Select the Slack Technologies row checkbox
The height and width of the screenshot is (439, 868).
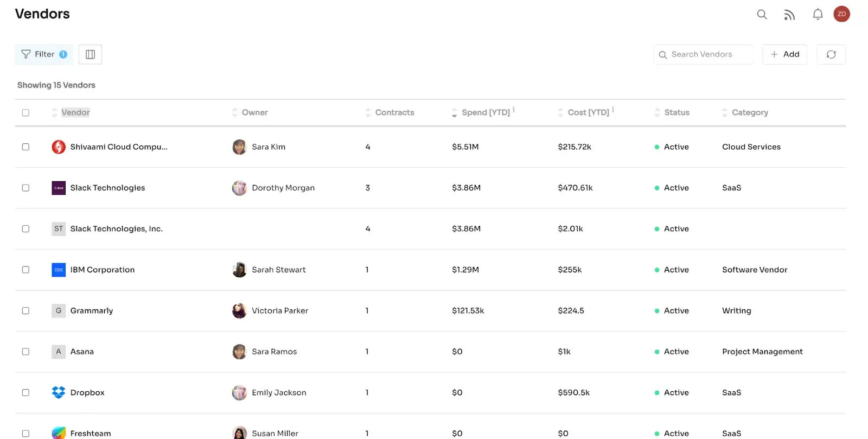[25, 188]
